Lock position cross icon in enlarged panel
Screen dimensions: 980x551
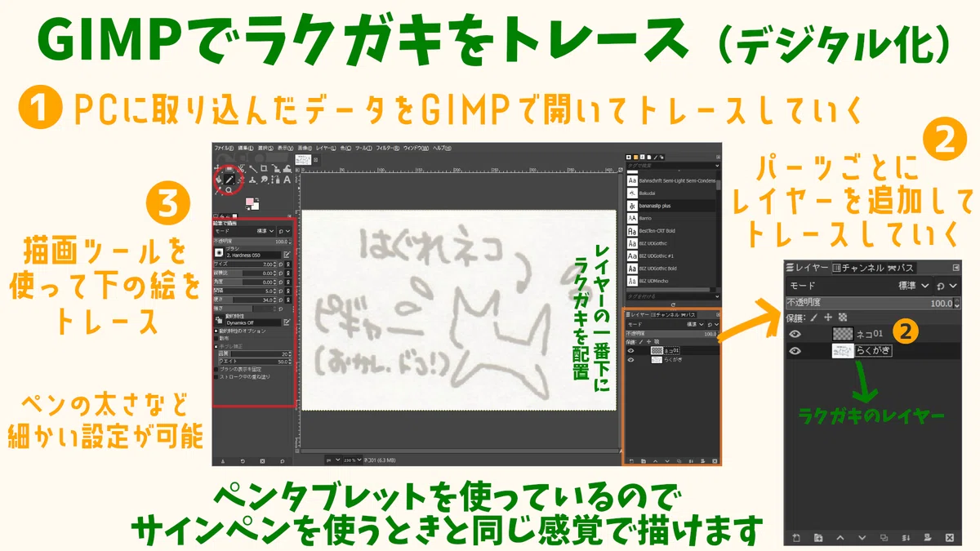(x=828, y=317)
